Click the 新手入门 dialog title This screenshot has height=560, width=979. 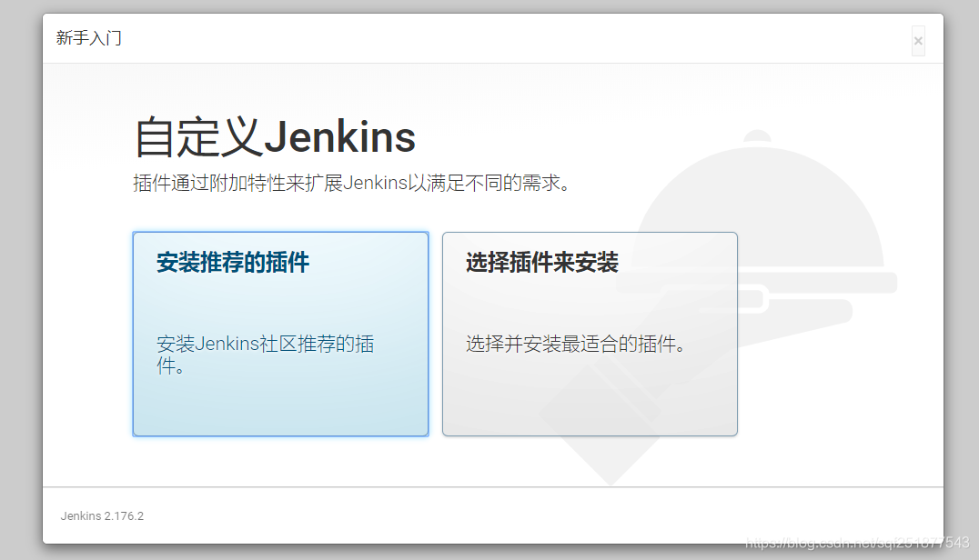pyautogui.click(x=88, y=38)
